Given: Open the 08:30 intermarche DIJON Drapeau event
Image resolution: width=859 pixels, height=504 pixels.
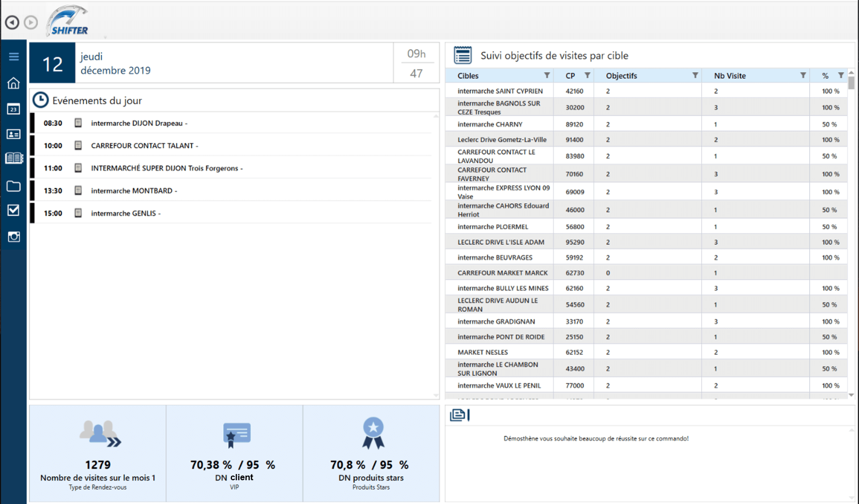Looking at the screenshot, I should 231,123.
